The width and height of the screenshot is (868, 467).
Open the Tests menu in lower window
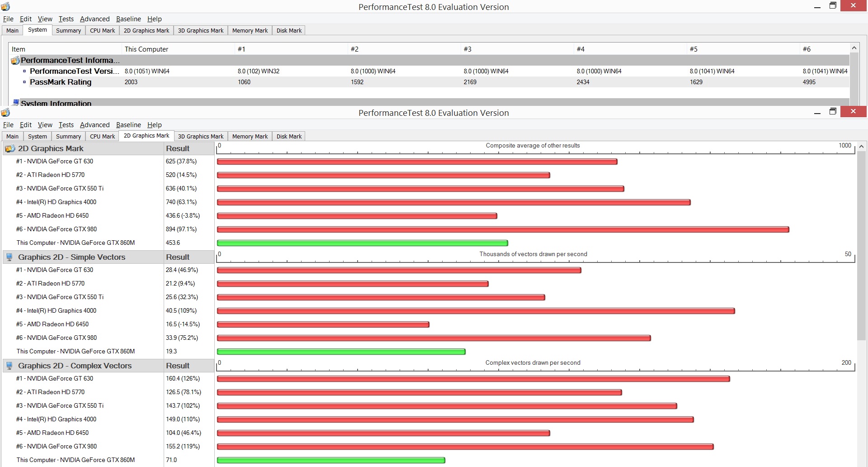(x=66, y=125)
